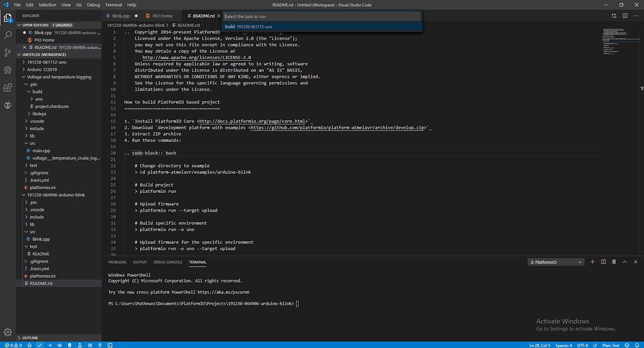The image size is (644, 348).
Task: Open docs.platformio.org core.html link
Action: tap(253, 121)
